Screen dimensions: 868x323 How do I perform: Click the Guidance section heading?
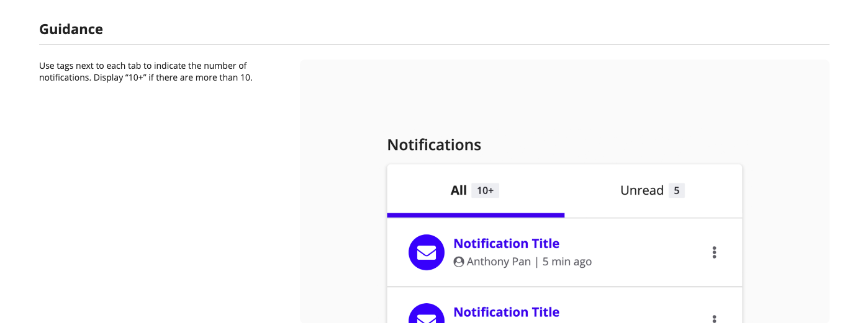(71, 29)
